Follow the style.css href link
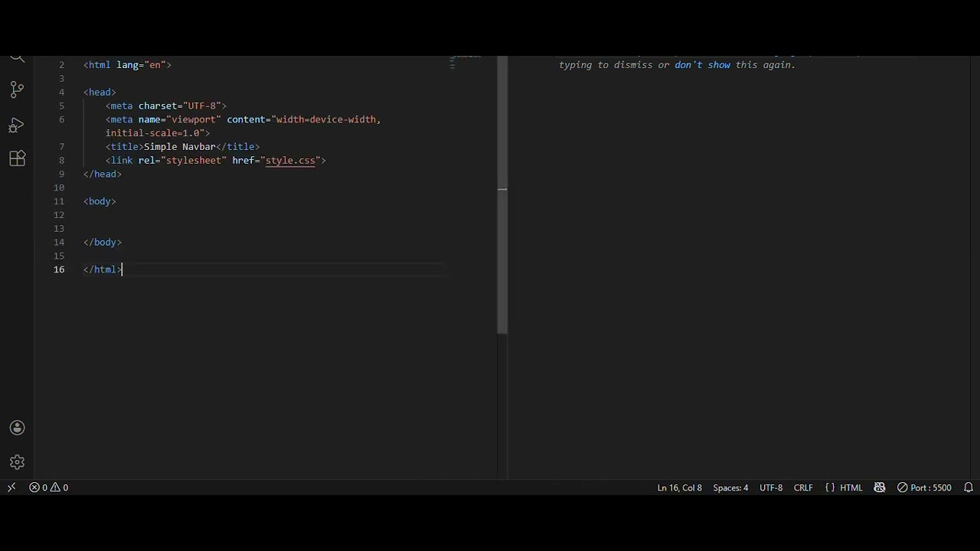Screen dimensions: 980x551 [x=290, y=161]
